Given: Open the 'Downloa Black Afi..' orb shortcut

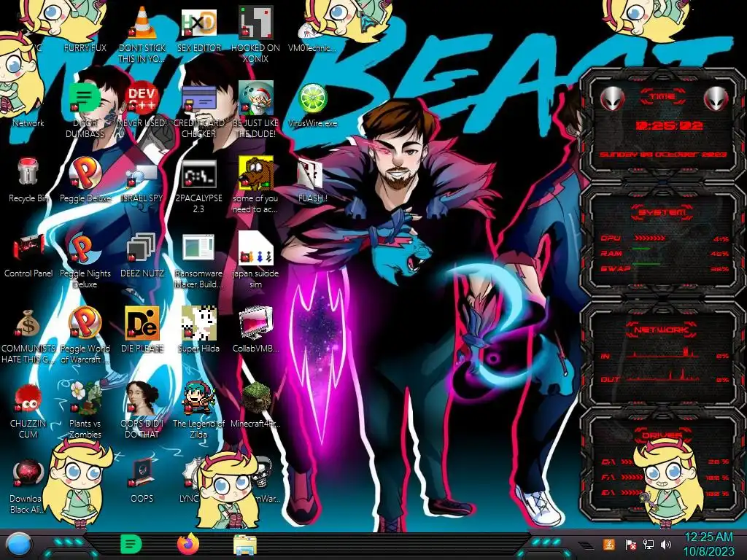Looking at the screenshot, I should (28, 473).
